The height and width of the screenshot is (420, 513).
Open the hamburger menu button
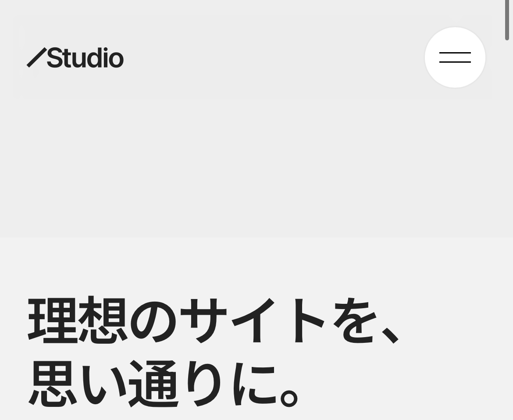click(x=455, y=57)
